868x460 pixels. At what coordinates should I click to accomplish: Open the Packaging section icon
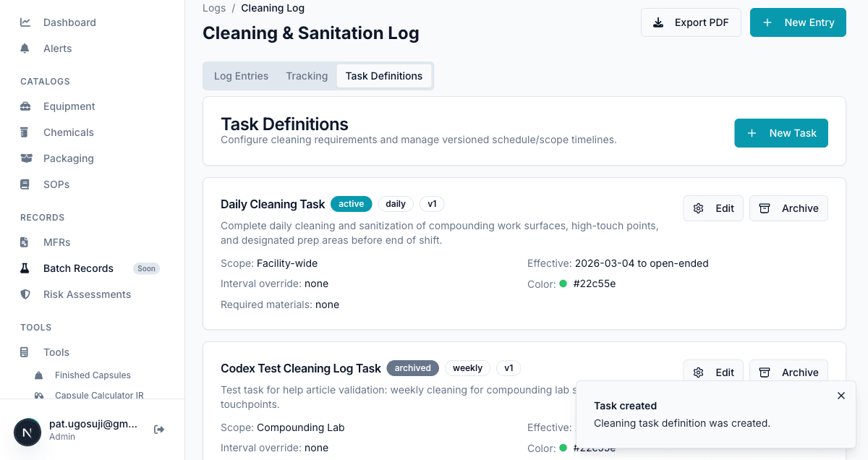pyautogui.click(x=25, y=158)
